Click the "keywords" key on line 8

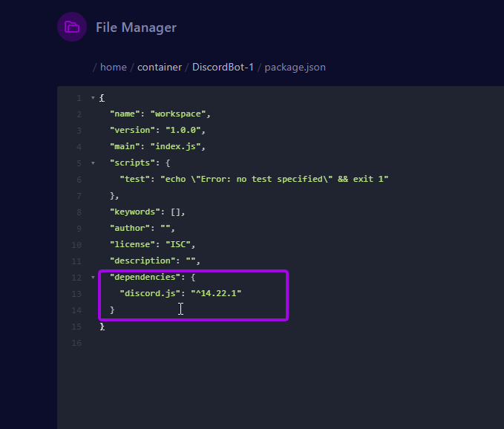[x=135, y=212]
